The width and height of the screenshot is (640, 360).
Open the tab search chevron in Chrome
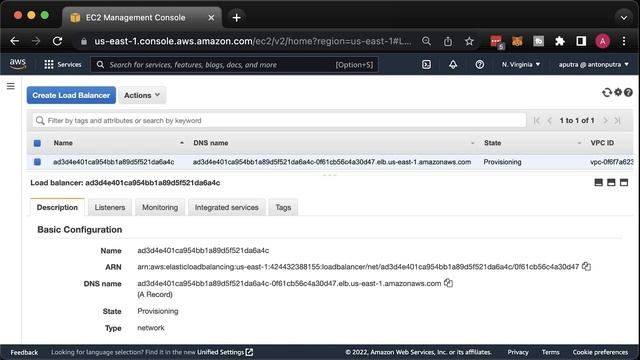[623, 18]
